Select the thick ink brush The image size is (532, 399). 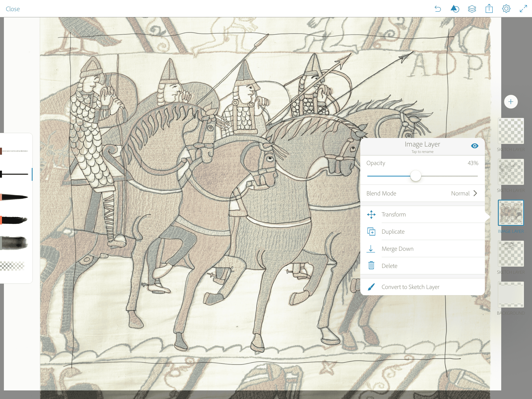point(14,220)
